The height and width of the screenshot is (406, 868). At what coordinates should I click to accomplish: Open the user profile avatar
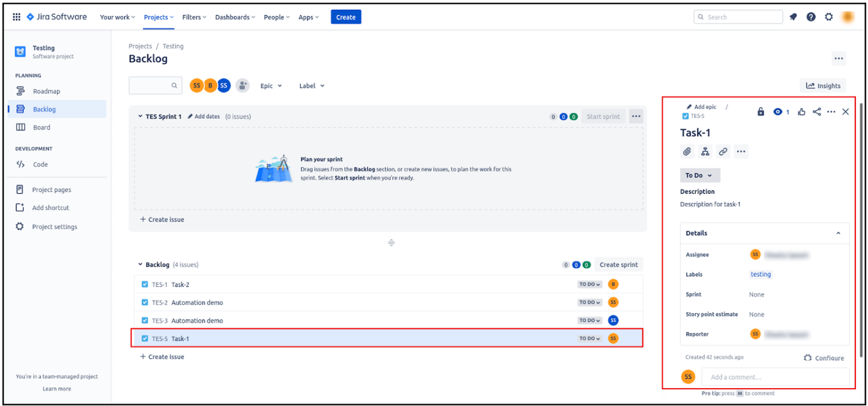click(x=847, y=17)
